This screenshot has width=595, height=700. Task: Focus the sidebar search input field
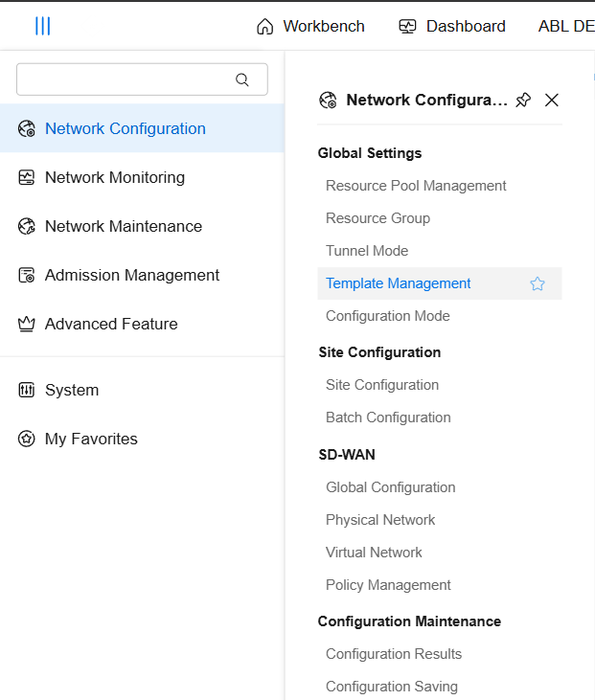[125, 79]
